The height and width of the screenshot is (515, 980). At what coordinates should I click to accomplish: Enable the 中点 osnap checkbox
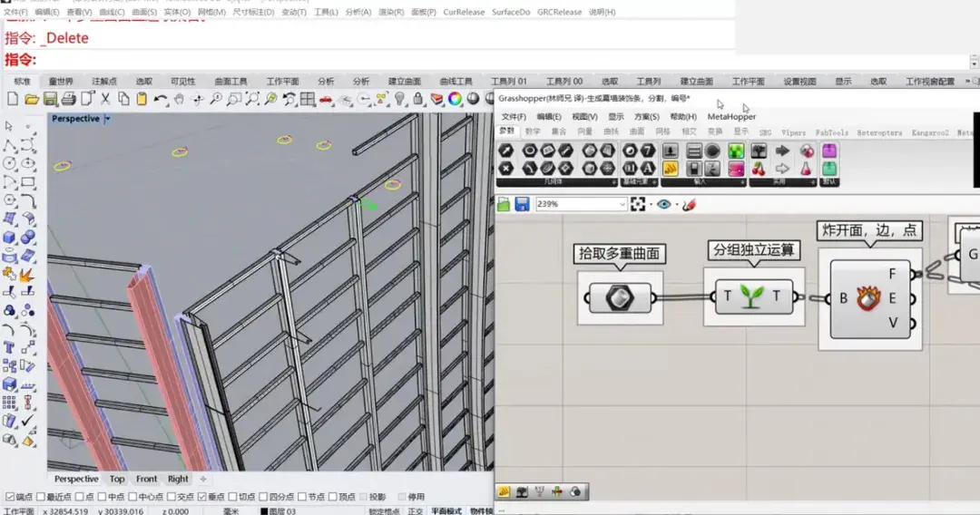(102, 497)
